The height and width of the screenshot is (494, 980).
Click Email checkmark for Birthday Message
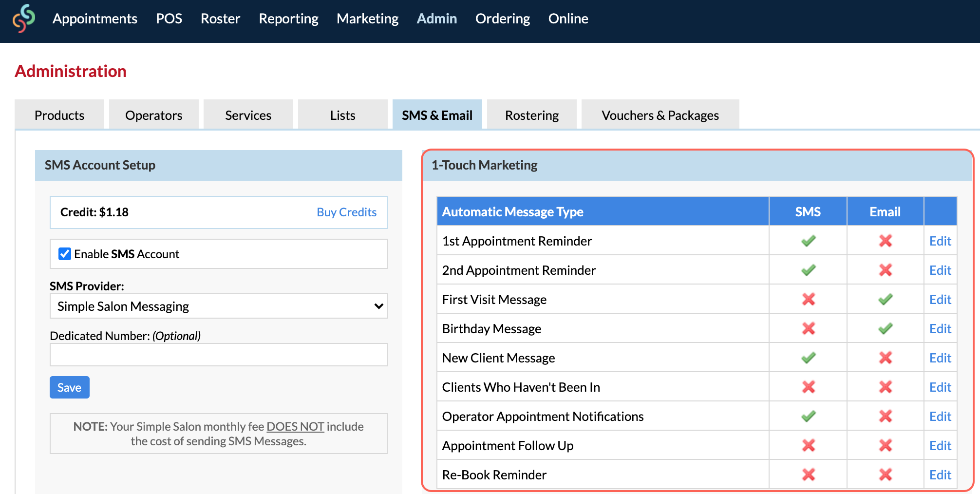point(886,328)
